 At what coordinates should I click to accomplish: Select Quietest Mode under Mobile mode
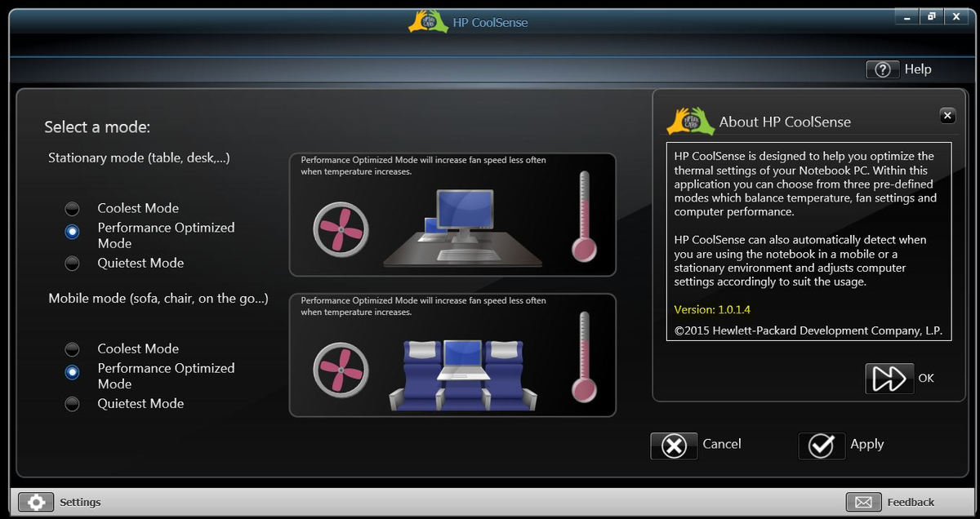pyautogui.click(x=73, y=403)
